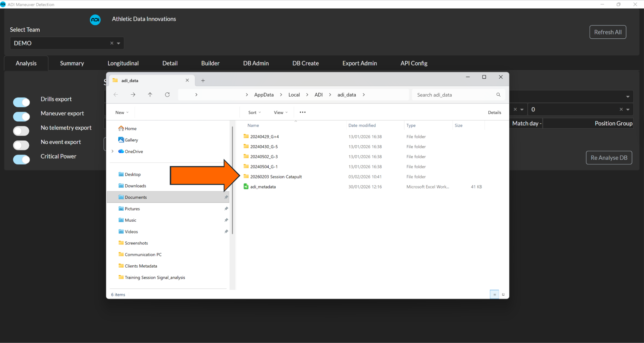Select the 20240430_G-5 folder
The image size is (644, 343).
pyautogui.click(x=261, y=147)
